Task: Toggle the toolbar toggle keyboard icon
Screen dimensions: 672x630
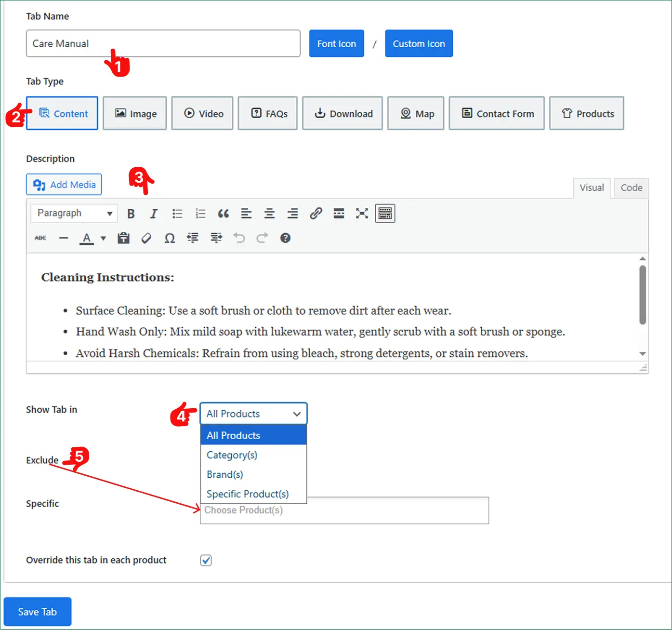Action: (385, 214)
